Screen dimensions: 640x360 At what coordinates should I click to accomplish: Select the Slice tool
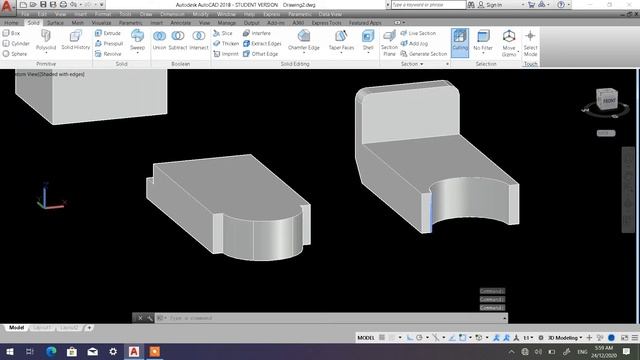pos(223,33)
